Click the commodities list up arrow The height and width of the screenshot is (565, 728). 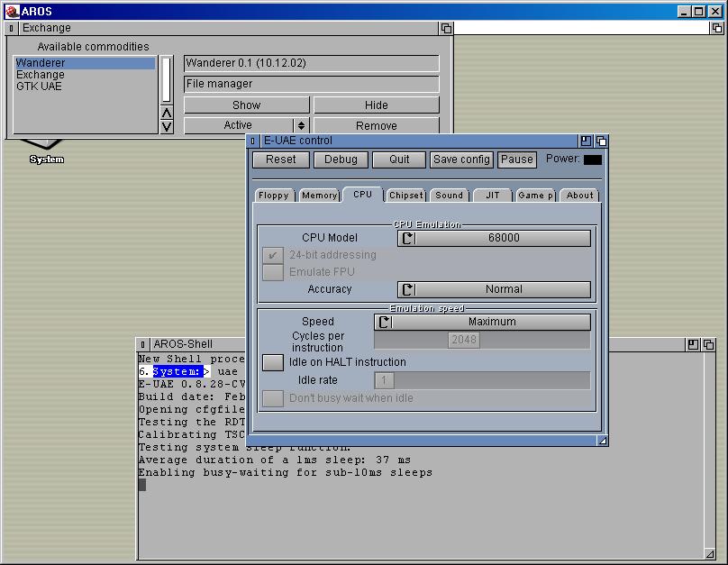pyautogui.click(x=167, y=113)
